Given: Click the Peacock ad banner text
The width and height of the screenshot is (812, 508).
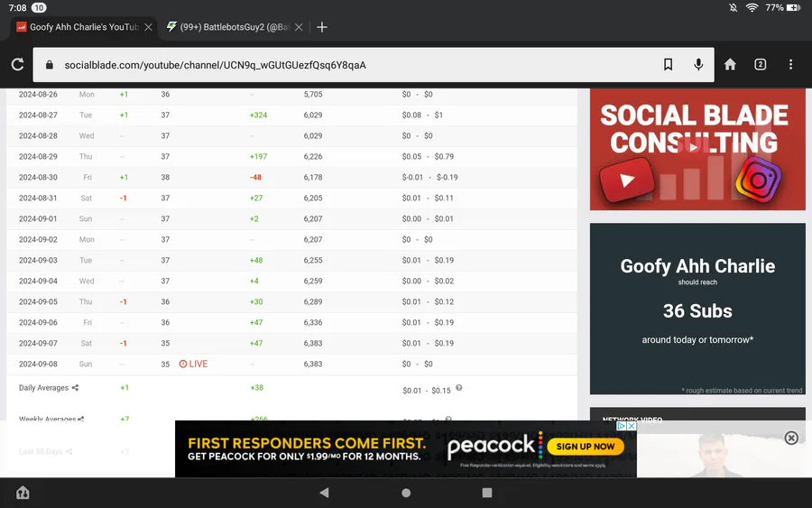Looking at the screenshot, I should 307,448.
